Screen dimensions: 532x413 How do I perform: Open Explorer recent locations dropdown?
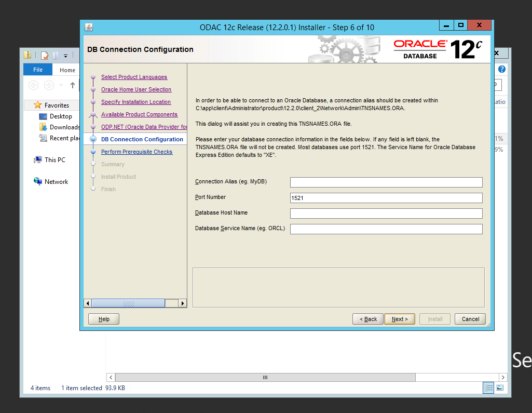61,85
